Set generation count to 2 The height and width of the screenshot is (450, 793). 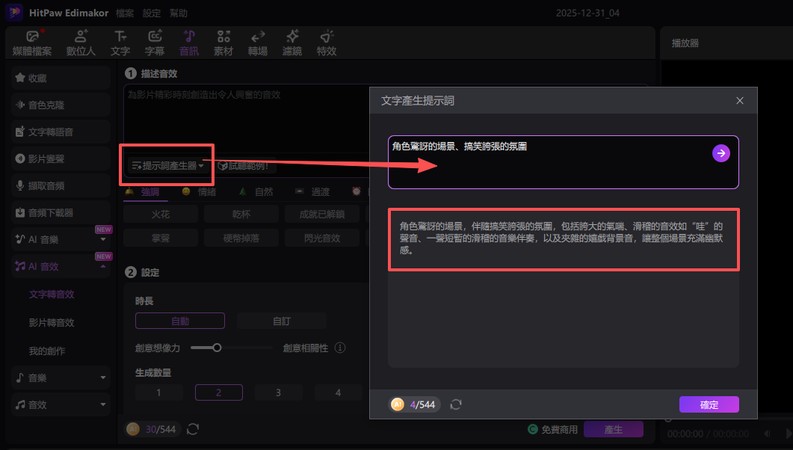point(218,392)
